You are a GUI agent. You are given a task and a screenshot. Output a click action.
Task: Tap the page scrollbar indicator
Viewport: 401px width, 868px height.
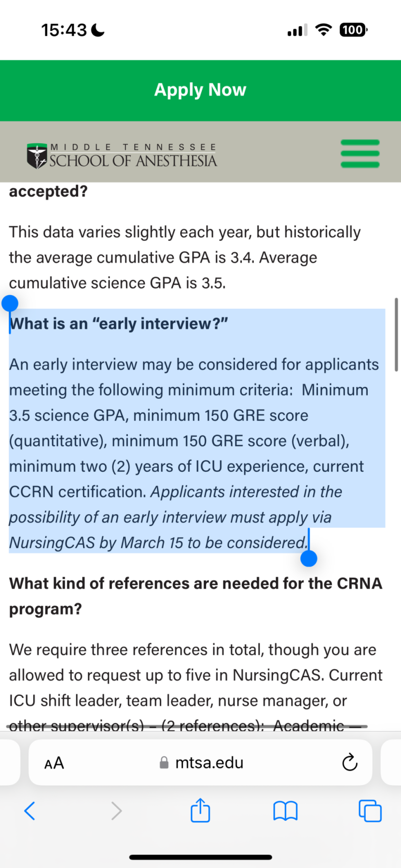coord(396,334)
